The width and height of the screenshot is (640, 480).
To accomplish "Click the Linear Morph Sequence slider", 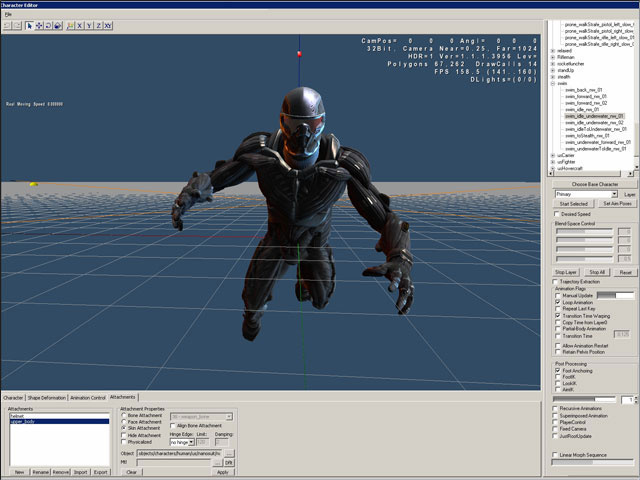I will coord(594,462).
